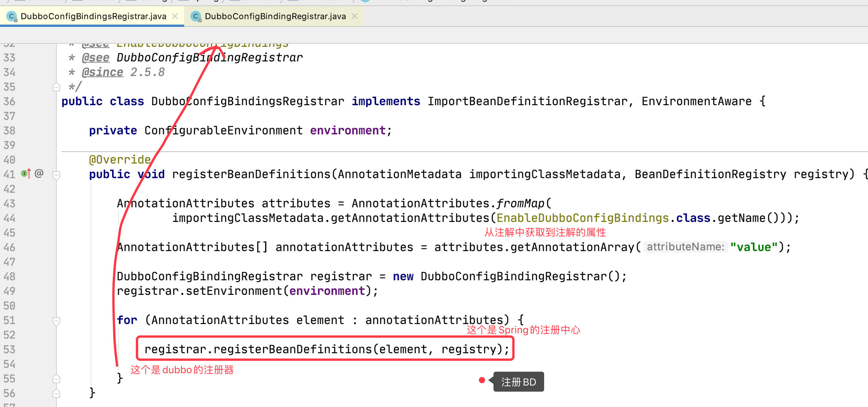Collapse the for loop fold at line 51
Image resolution: width=868 pixels, height=407 pixels.
point(56,321)
